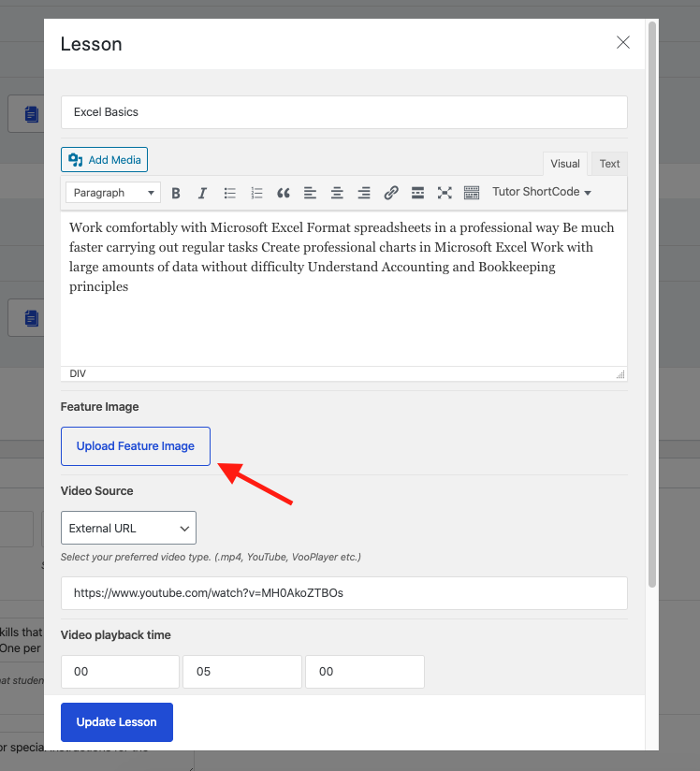Open the External URL video source dropdown
The width and height of the screenshot is (700, 771).
click(x=128, y=528)
